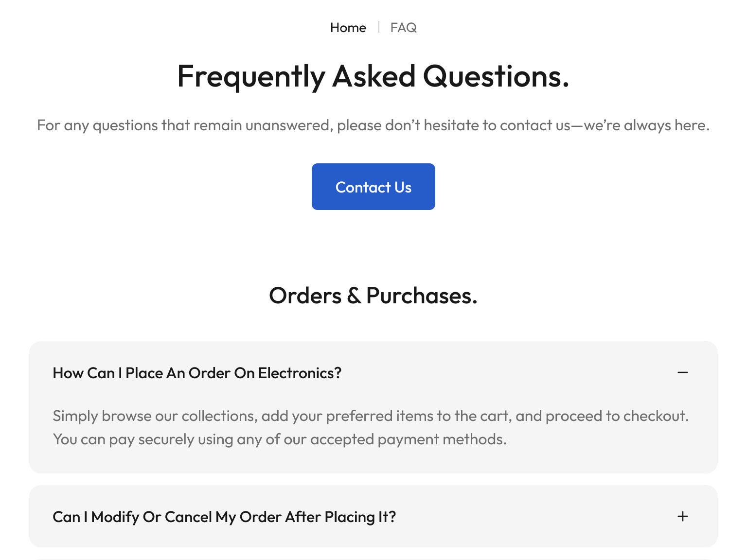Click the word 'Purchases.' in the section heading
Image resolution: width=747 pixels, height=560 pixels.
click(422, 296)
